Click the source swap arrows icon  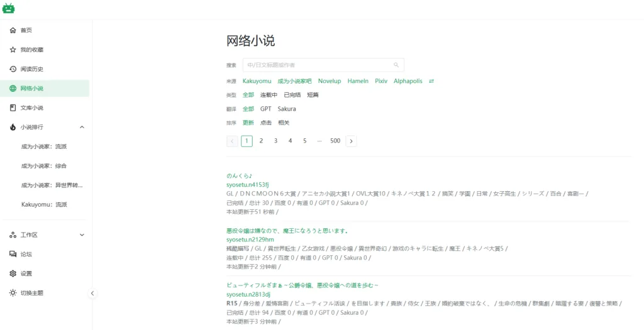(431, 81)
